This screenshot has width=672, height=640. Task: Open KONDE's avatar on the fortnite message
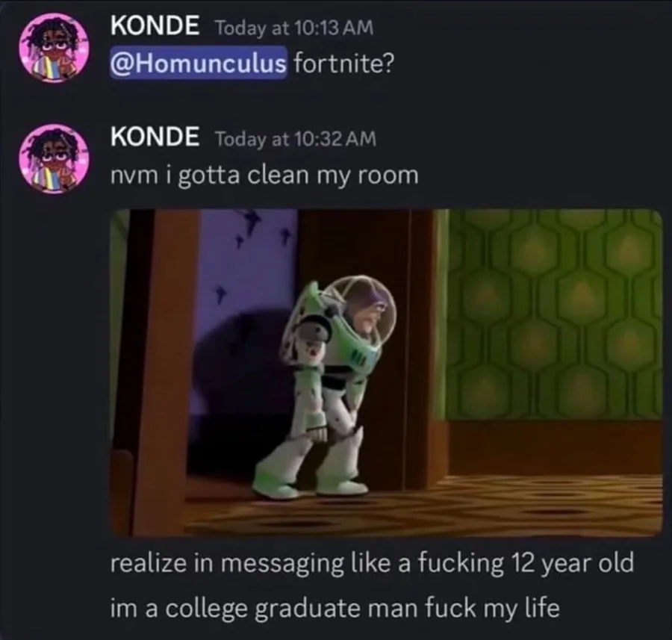54,48
